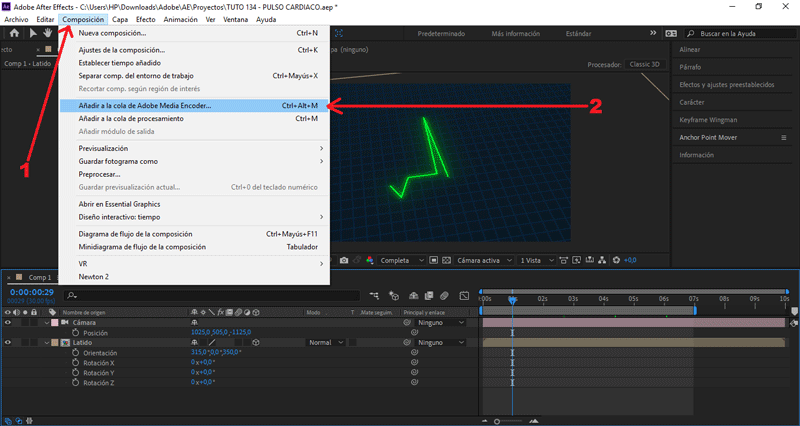The image size is (800, 426).
Task: Open the Normal blending mode dropdown for Latido
Action: (x=326, y=342)
